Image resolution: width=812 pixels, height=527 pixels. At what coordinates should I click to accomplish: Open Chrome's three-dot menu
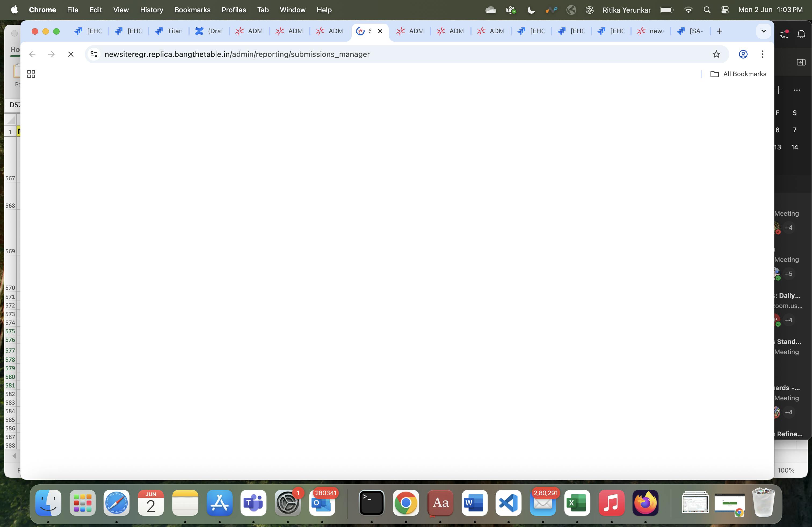pos(762,54)
